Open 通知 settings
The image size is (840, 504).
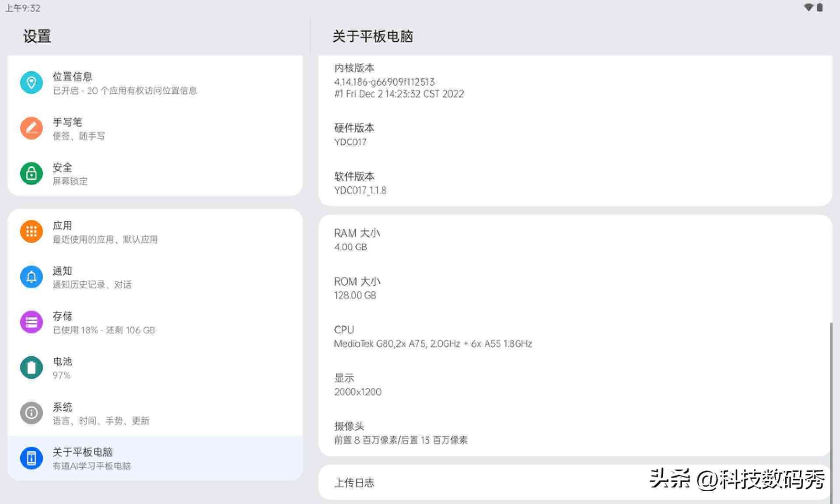(x=155, y=277)
